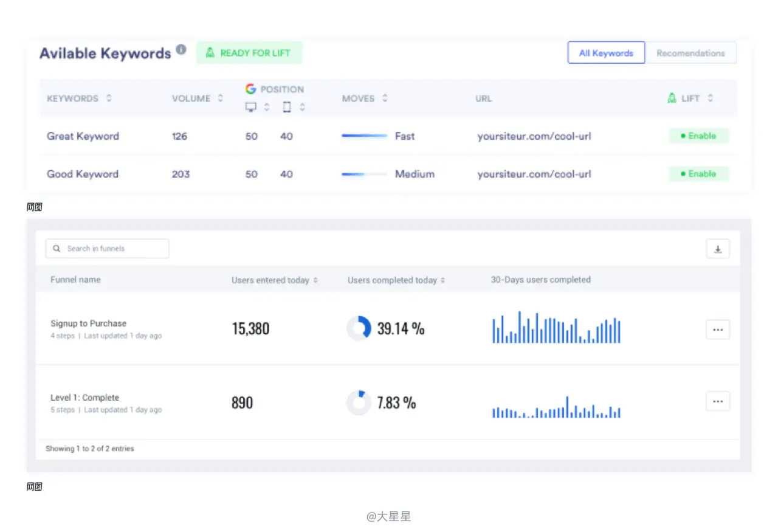Sort by Users entered today
778x532 pixels.
click(315, 280)
